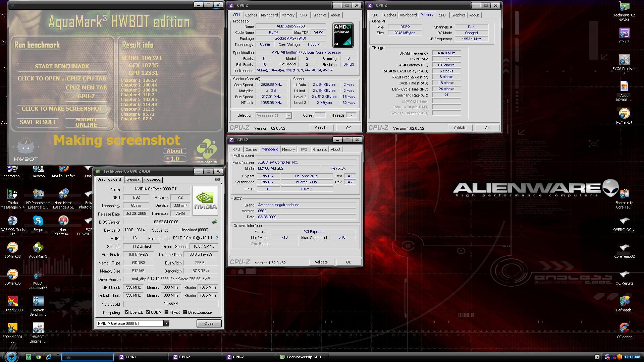The height and width of the screenshot is (362, 644).
Task: Open Heaven Benchmark desktop icon
Action: pyautogui.click(x=38, y=306)
